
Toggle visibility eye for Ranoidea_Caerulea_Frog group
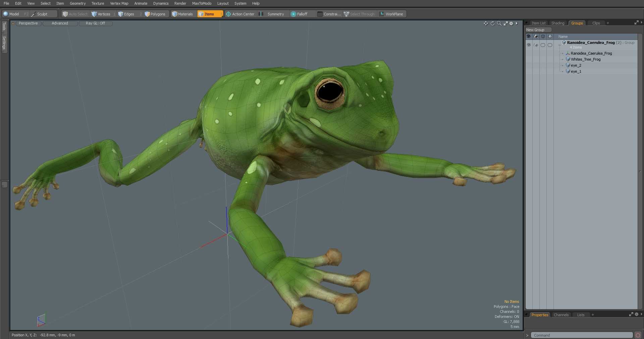(x=529, y=45)
